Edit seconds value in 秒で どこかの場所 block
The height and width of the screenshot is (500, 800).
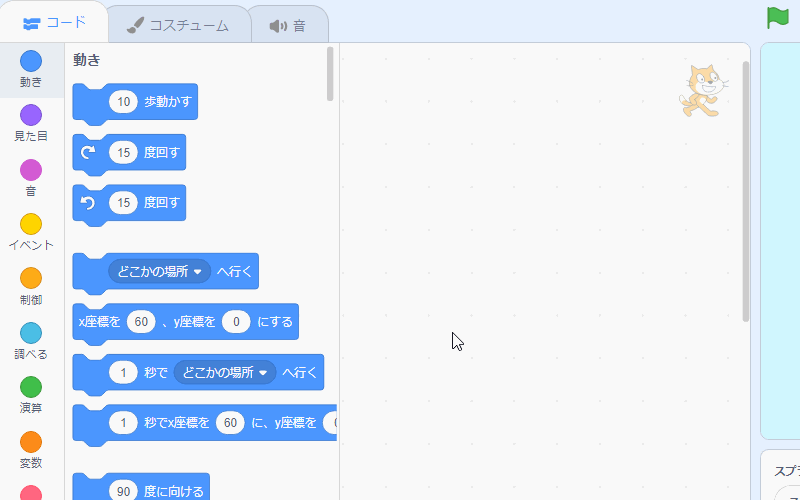click(x=123, y=372)
